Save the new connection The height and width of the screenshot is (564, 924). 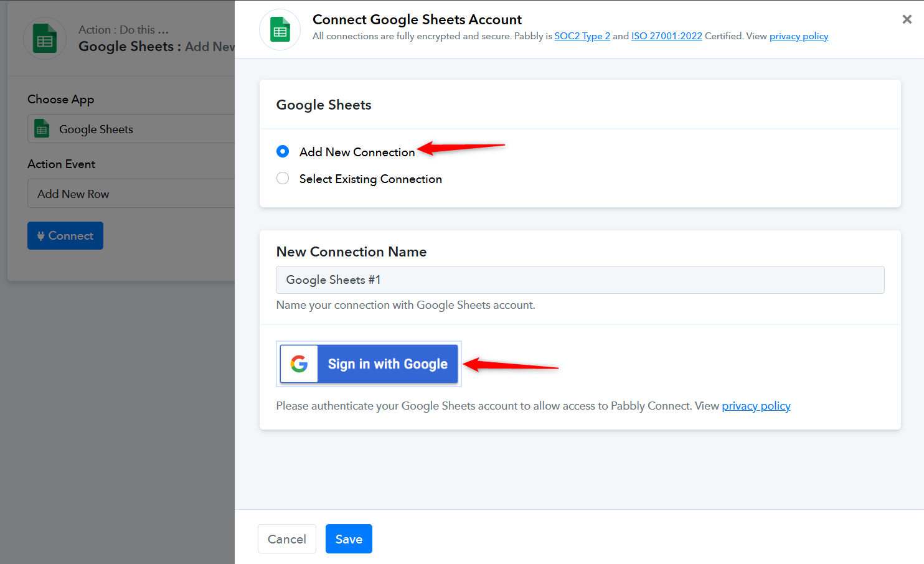pos(349,539)
